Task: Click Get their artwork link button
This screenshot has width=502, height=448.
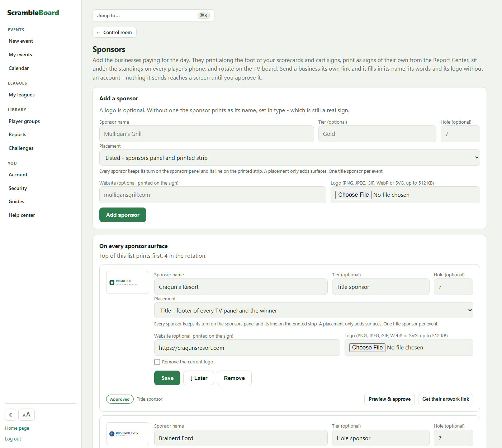Action: (x=446, y=399)
